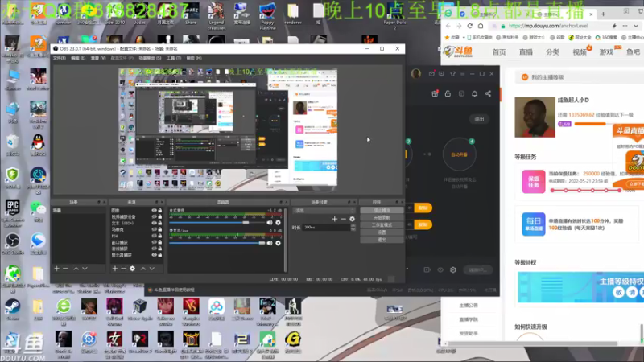Toggle visibility of first source 图像
The width and height of the screenshot is (644, 362).
point(154,210)
